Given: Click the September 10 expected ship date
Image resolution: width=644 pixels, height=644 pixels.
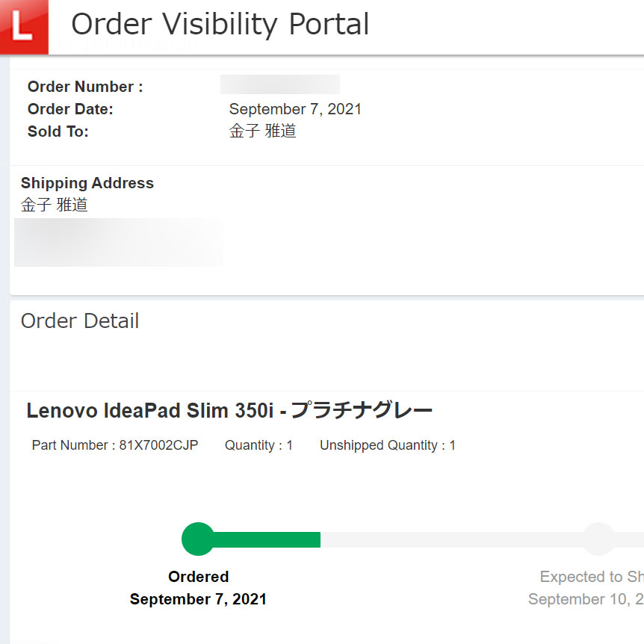Looking at the screenshot, I should 586,599.
